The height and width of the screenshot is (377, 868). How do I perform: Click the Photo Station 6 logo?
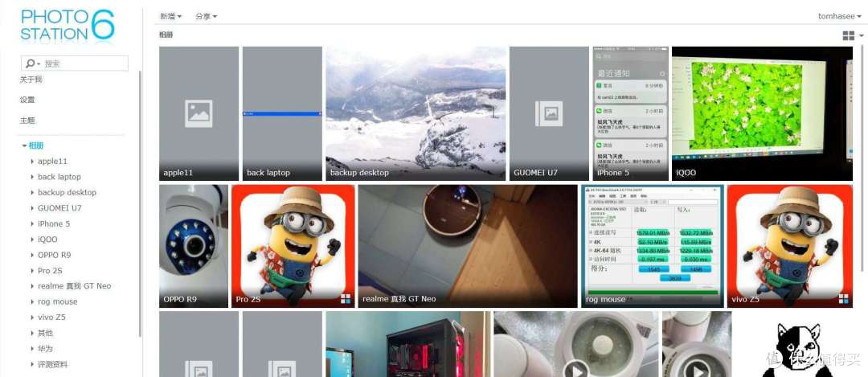point(68,26)
